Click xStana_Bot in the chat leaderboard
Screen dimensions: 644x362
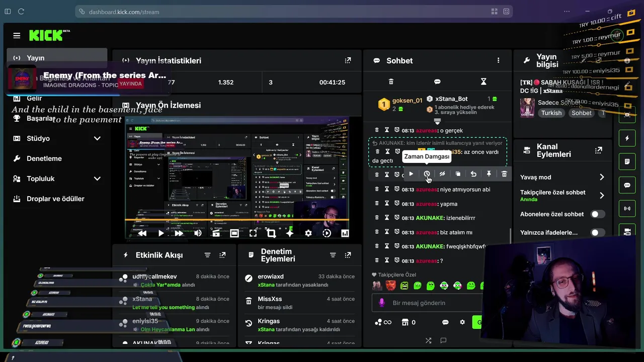coord(451,99)
